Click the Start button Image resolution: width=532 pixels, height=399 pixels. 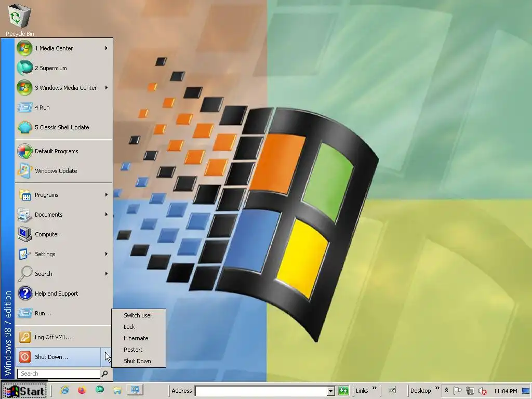coord(24,391)
